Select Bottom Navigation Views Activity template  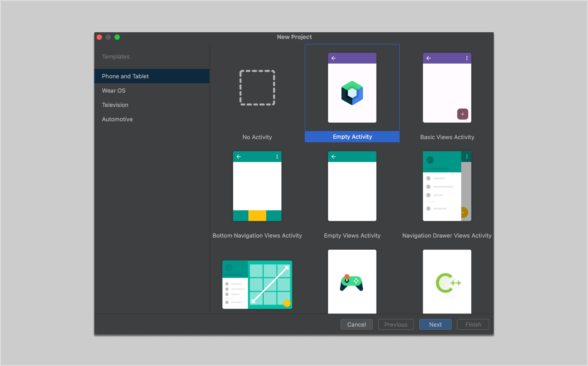[x=257, y=186]
